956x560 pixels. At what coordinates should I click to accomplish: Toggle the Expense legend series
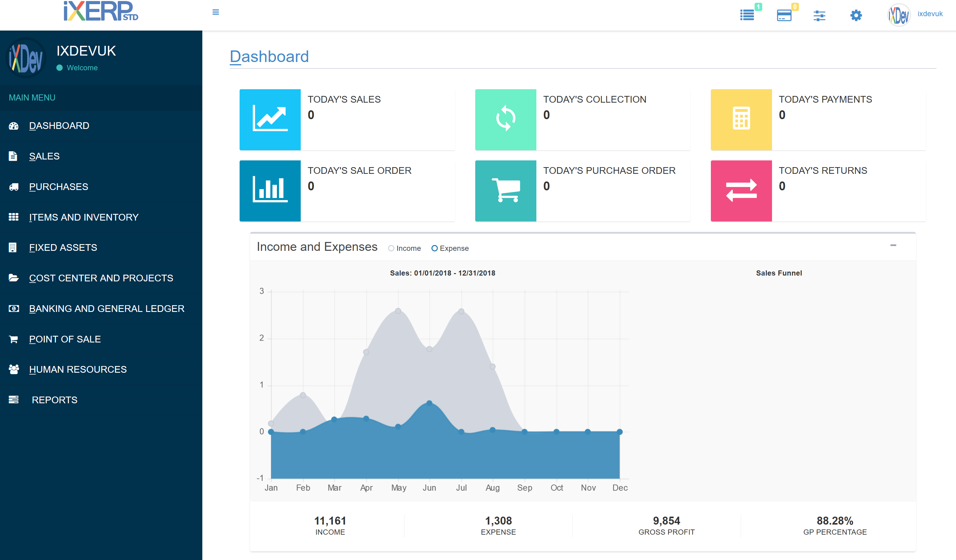450,248
